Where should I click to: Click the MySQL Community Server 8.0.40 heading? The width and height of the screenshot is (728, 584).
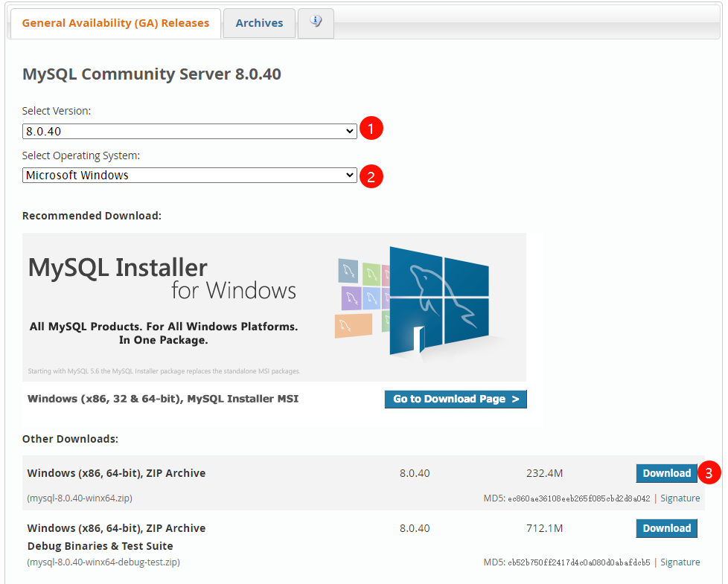click(x=152, y=74)
